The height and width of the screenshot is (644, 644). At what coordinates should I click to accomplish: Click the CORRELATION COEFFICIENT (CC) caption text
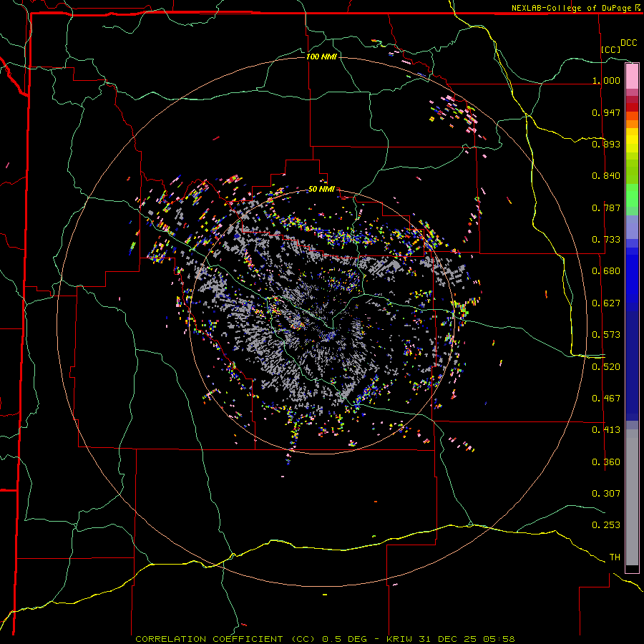[x=225, y=639]
